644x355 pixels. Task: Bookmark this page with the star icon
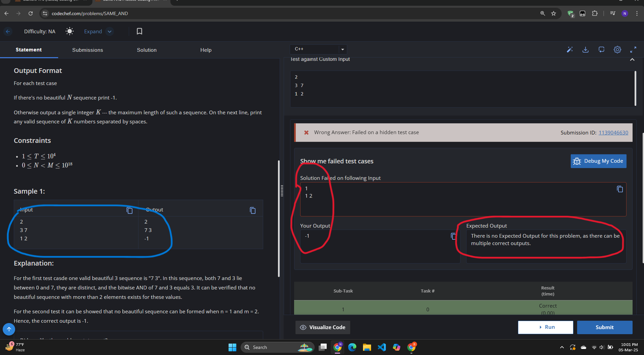554,13
